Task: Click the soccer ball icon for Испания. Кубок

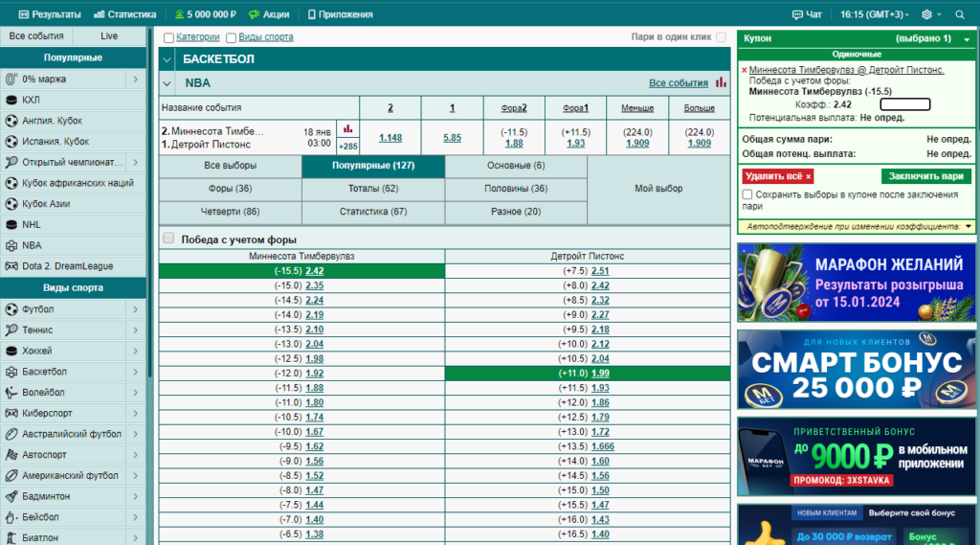Action: pos(11,142)
